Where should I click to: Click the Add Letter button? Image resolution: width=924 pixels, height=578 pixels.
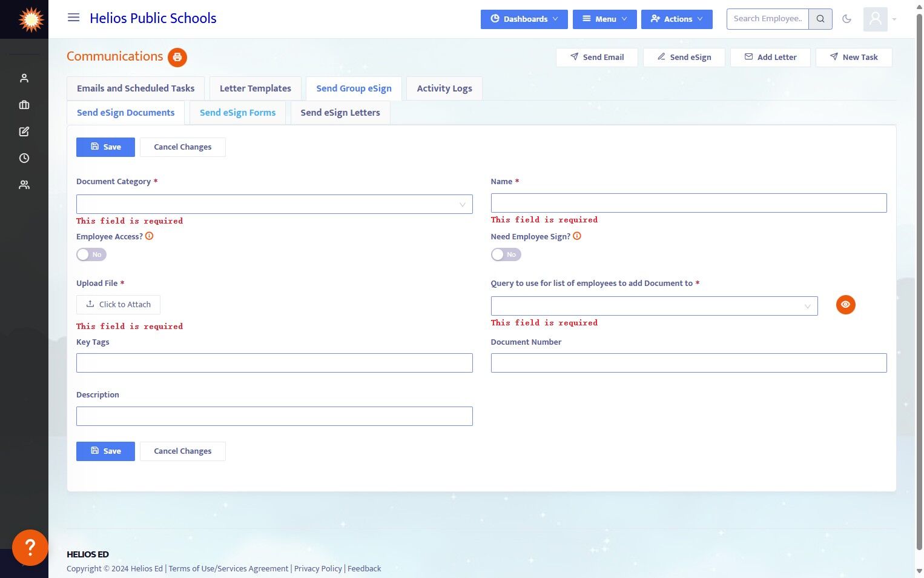pyautogui.click(x=770, y=57)
